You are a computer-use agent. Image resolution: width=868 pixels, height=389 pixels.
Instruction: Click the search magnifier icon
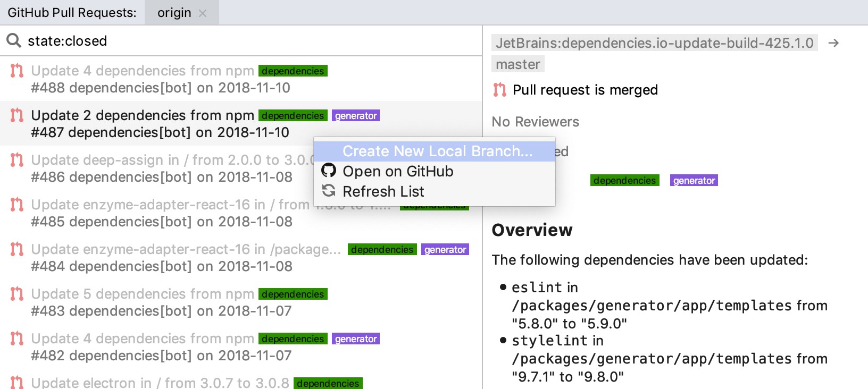click(13, 40)
